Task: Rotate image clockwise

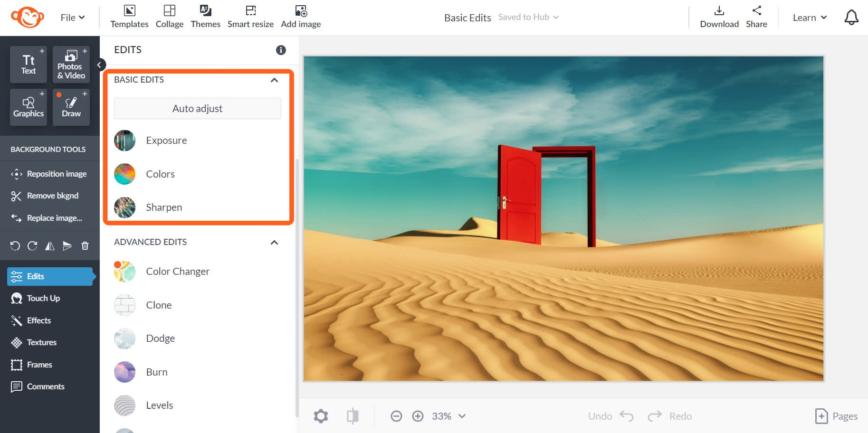Action: point(32,245)
